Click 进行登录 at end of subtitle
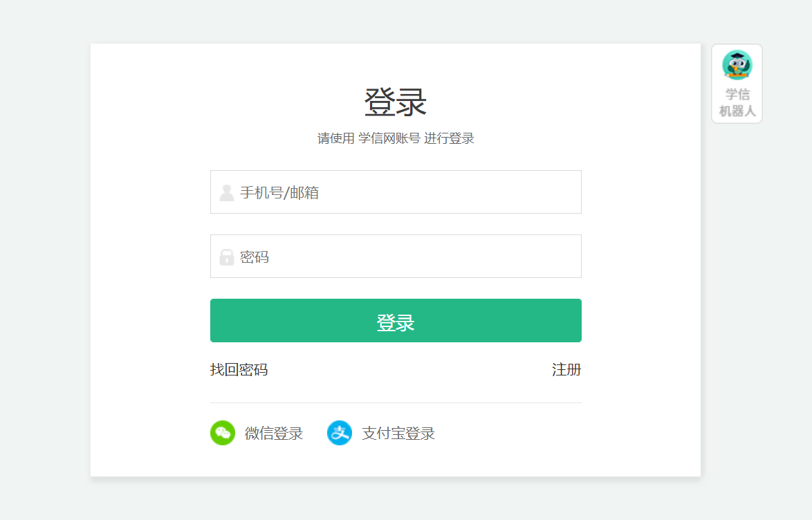This screenshot has width=812, height=520. point(449,138)
